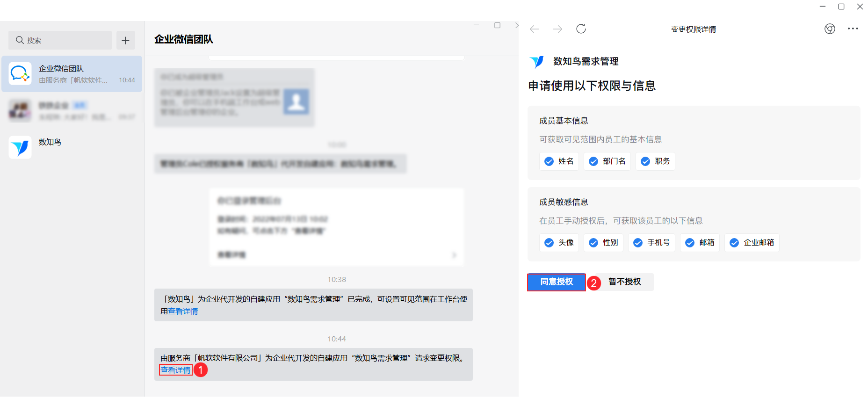This screenshot has width=868, height=420.
Task: Minimize the inner chat window
Action: 476,25
